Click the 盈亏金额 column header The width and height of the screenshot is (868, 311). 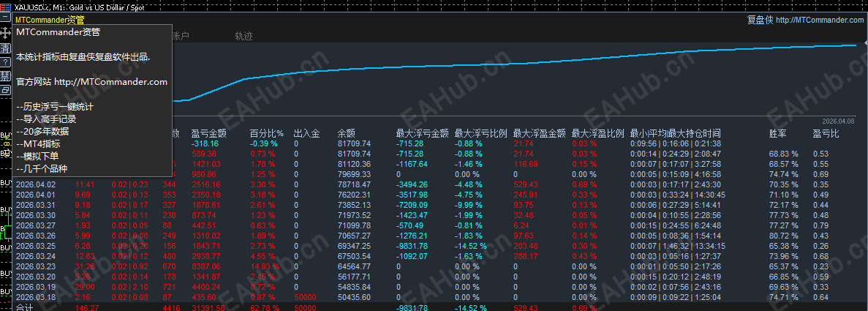pos(208,134)
